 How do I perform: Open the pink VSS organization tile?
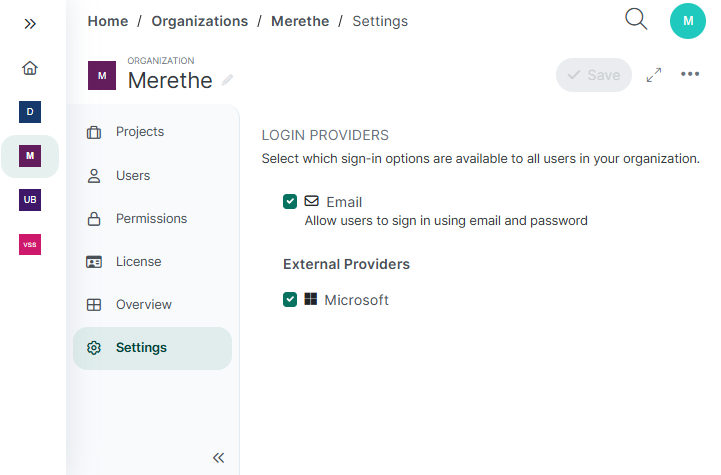tap(30, 244)
